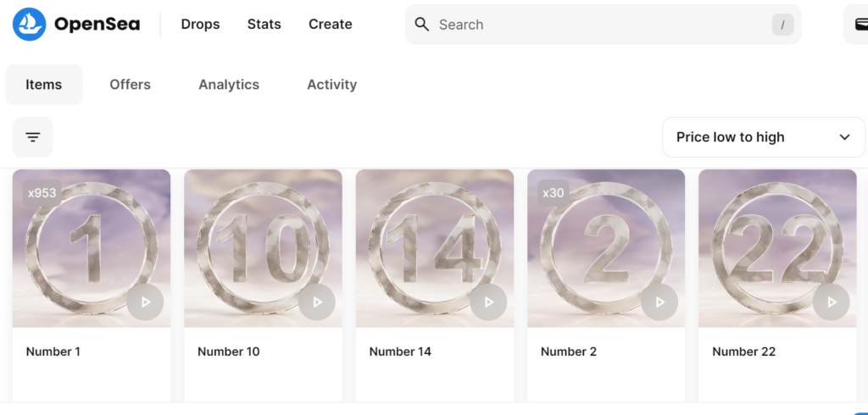Select the Items tab
The image size is (868, 415).
[44, 85]
